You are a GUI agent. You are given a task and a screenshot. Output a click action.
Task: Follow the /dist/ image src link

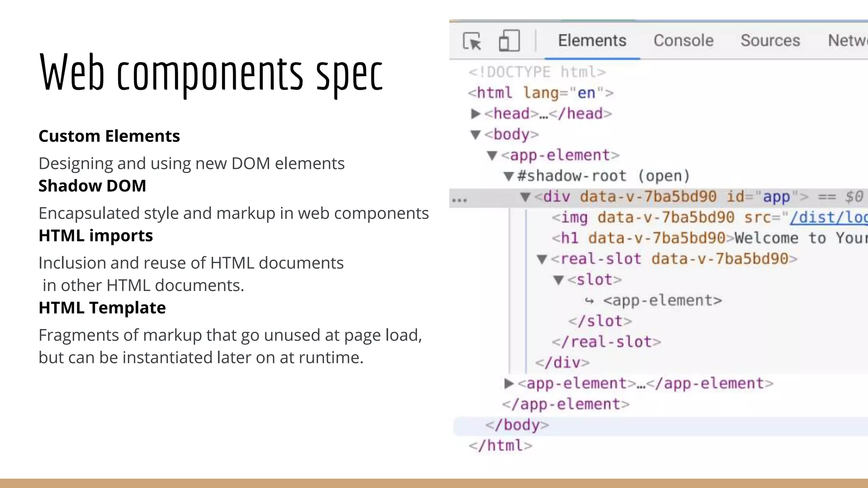pos(828,217)
